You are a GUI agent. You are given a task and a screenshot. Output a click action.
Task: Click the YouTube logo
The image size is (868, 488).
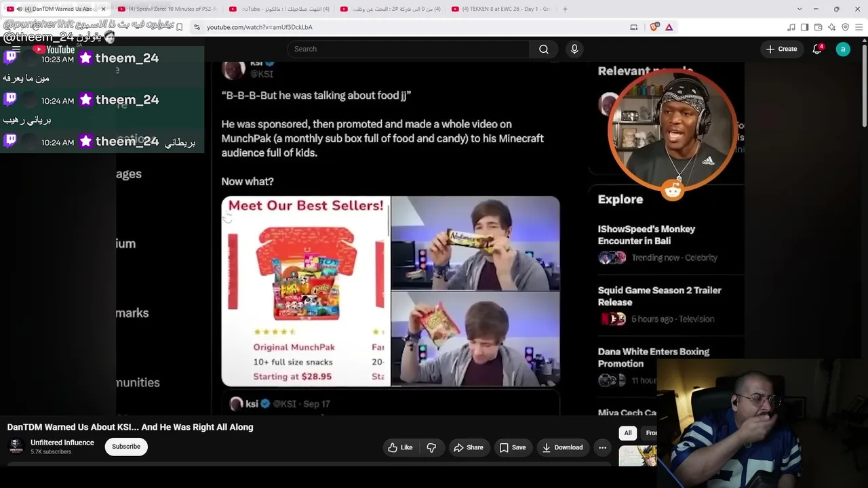(54, 49)
